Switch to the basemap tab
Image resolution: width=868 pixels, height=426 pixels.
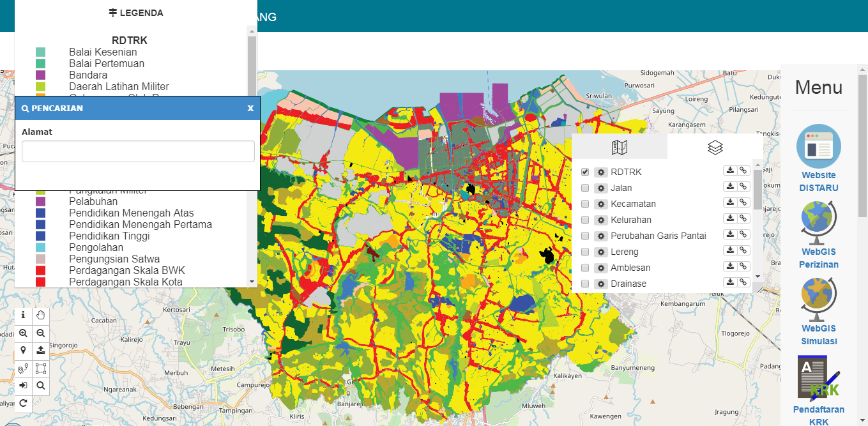619,146
